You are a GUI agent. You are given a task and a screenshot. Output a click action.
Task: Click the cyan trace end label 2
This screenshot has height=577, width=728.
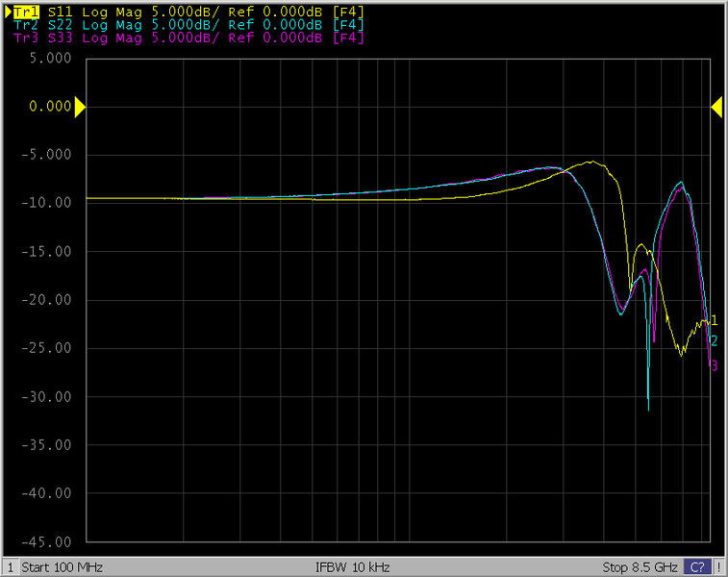(x=714, y=340)
